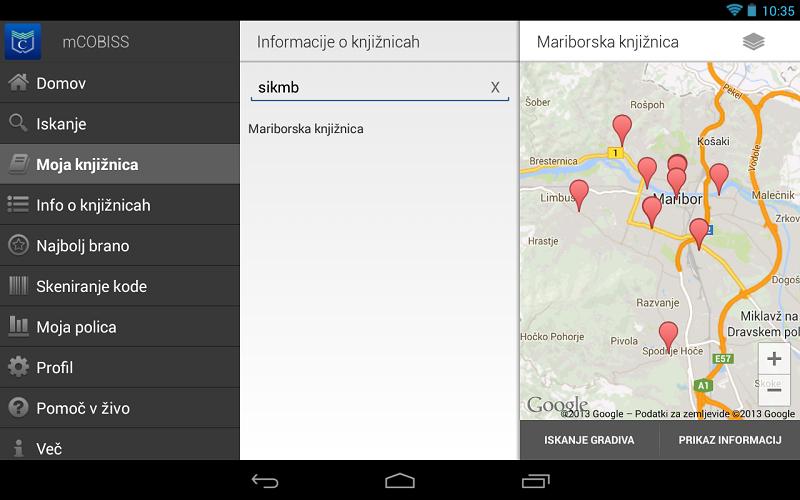
Task: Tap the mCOBISS app logo icon
Action: [x=22, y=42]
